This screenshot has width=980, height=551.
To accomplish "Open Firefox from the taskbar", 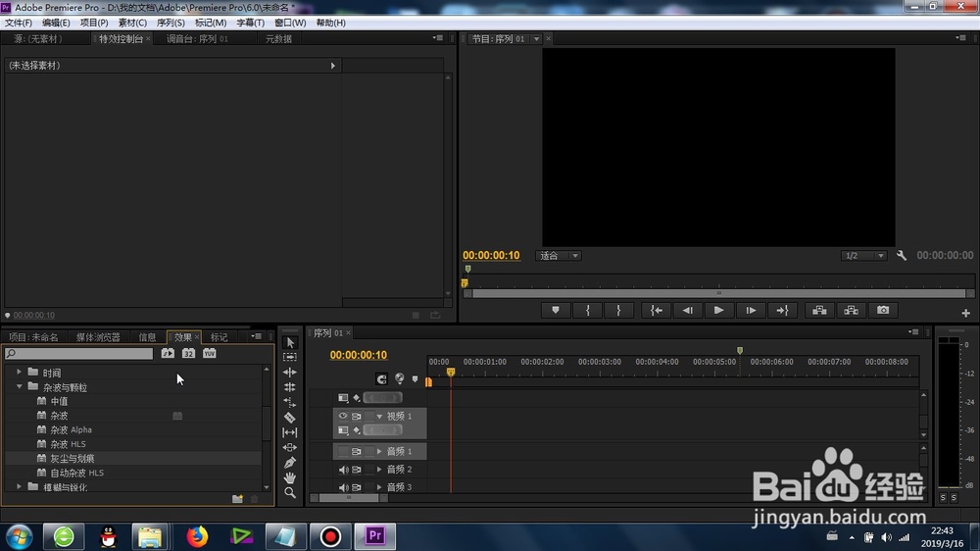I will tap(197, 536).
